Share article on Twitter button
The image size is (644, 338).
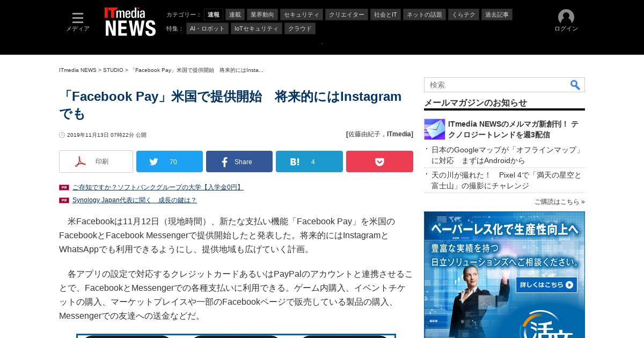(170, 161)
